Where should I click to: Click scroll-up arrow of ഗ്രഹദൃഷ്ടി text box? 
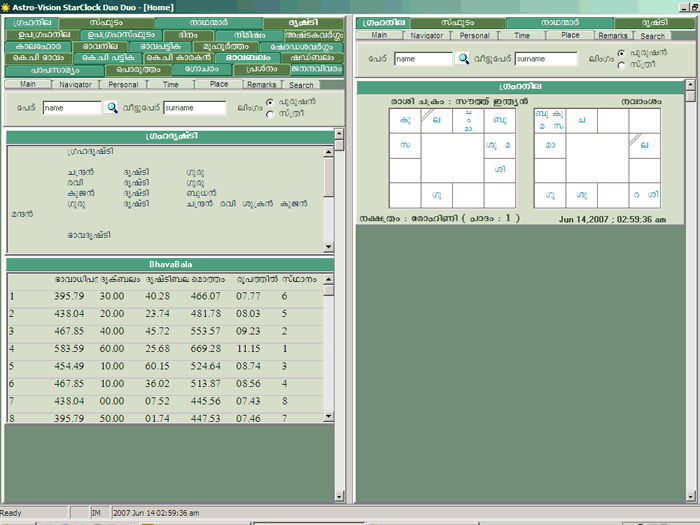[329, 152]
